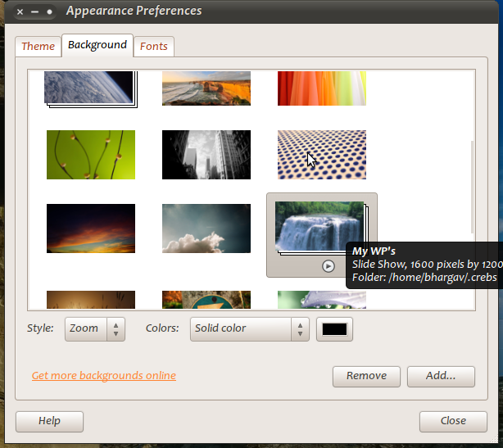Choose the coastal cliffs wallpaper thumbnail
Image resolution: width=503 pixels, height=448 pixels.
pyautogui.click(x=206, y=88)
